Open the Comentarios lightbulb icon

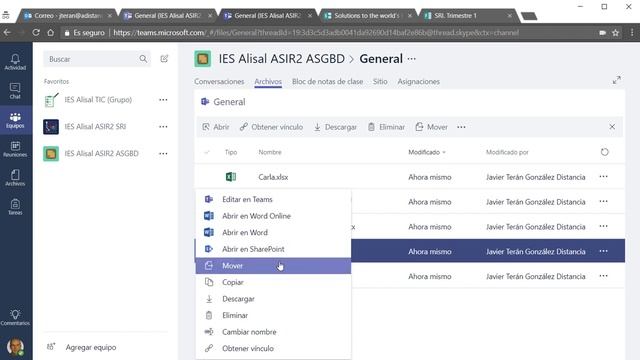pyautogui.click(x=15, y=317)
